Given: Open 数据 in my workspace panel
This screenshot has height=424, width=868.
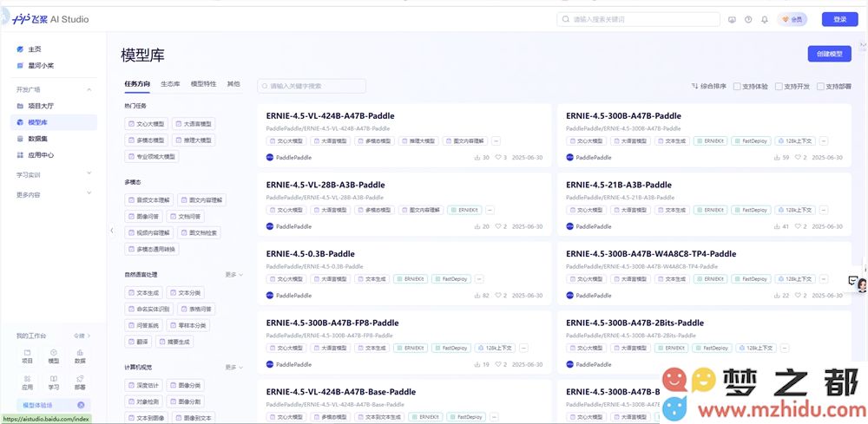Looking at the screenshot, I should pos(80,356).
